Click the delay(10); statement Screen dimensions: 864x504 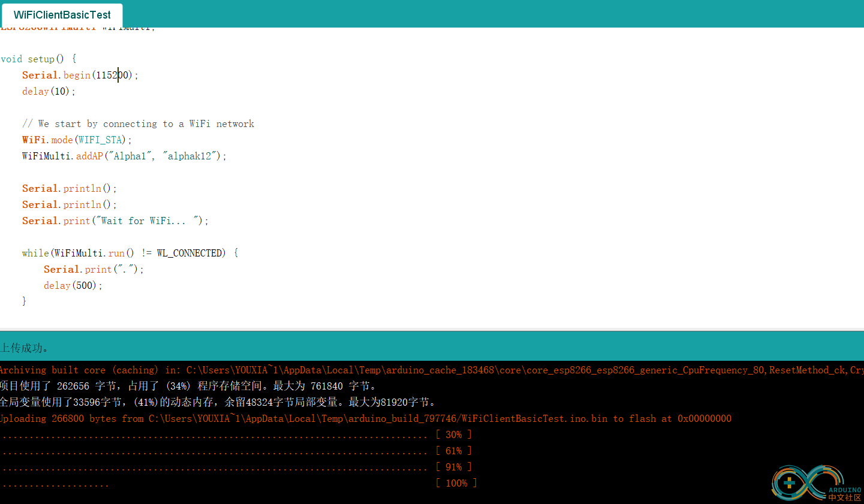(49, 91)
